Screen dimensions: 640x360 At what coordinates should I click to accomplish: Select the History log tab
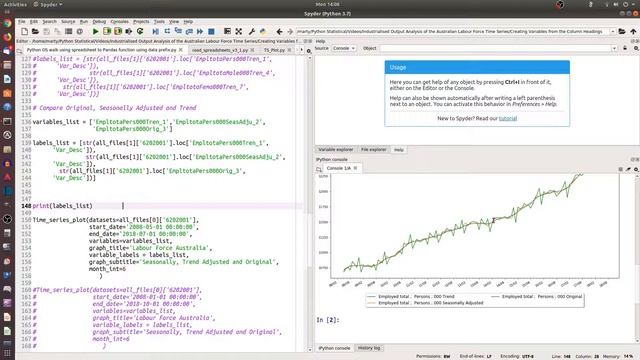point(369,348)
